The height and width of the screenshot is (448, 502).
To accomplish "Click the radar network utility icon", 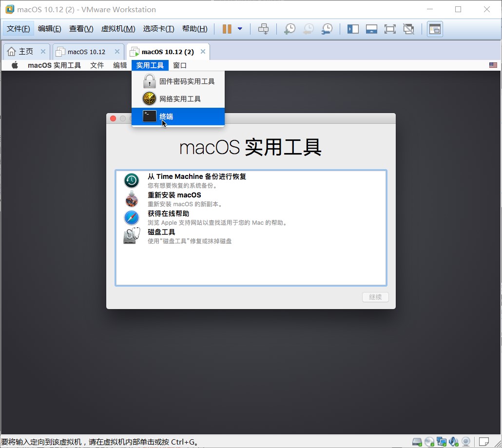I will point(149,98).
